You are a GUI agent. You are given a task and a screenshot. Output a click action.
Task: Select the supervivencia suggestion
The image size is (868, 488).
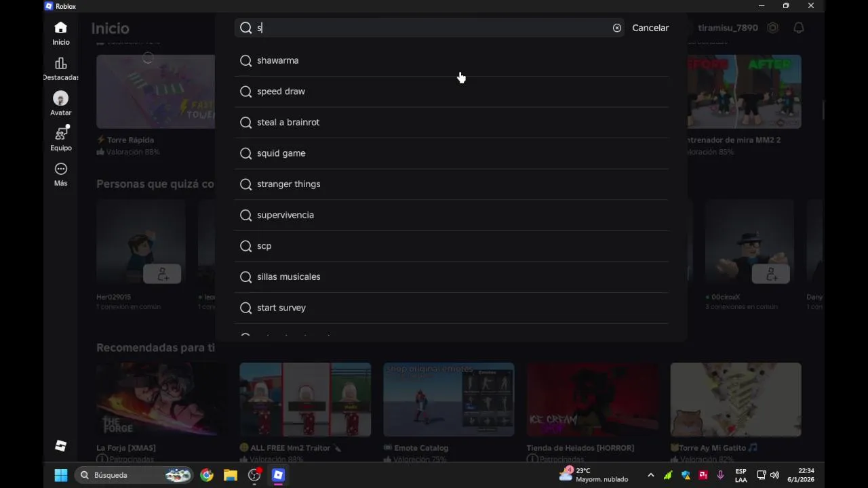(x=451, y=215)
